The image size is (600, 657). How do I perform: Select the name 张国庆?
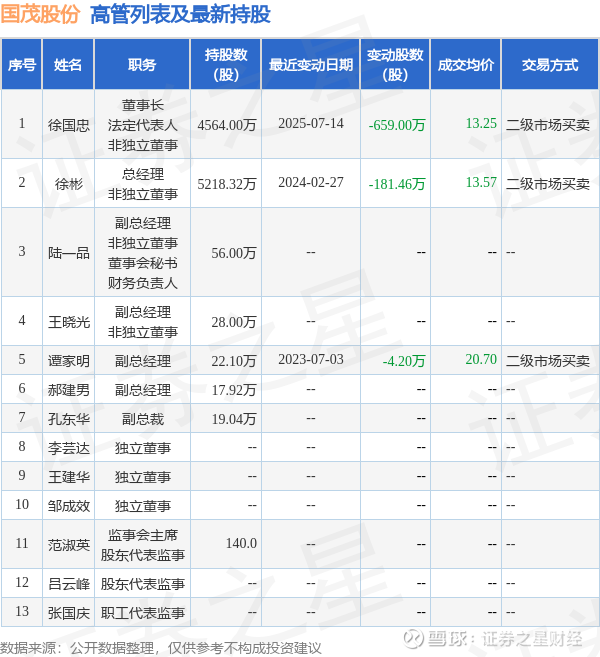(x=68, y=613)
